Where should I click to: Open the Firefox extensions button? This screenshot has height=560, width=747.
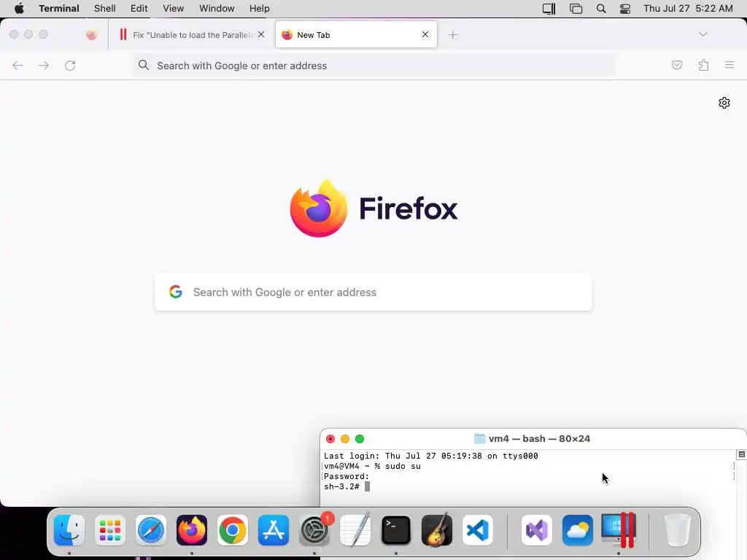pos(703,65)
